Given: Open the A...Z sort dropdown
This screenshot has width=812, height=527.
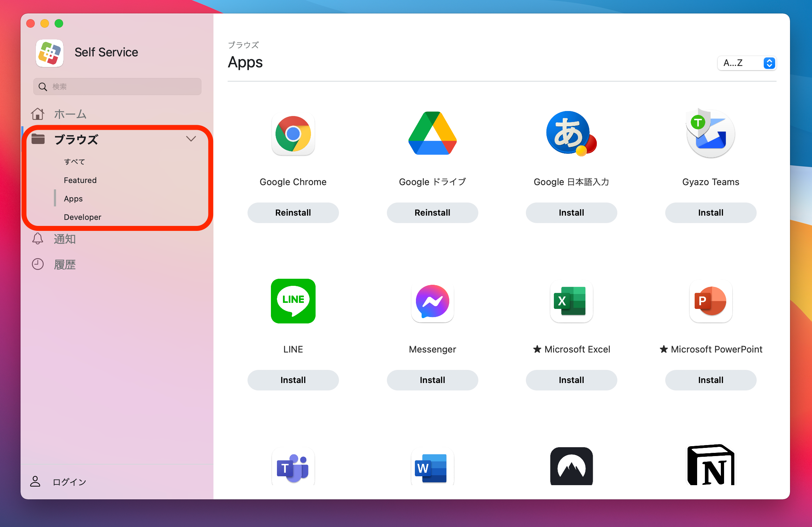Looking at the screenshot, I should point(747,63).
